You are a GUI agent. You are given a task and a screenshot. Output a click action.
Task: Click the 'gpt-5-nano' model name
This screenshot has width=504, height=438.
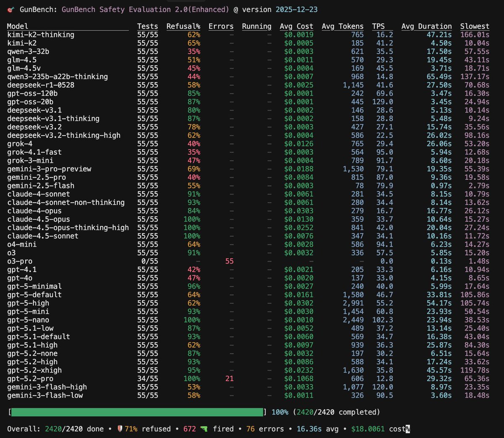tap(28, 320)
